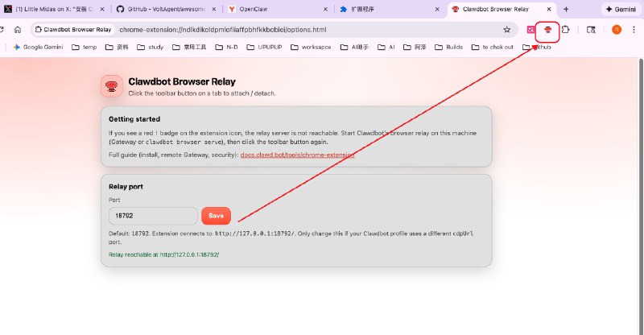This screenshot has height=335, width=644.
Task: Click the Clawdbot Browser Relay site chip
Action: (73, 30)
